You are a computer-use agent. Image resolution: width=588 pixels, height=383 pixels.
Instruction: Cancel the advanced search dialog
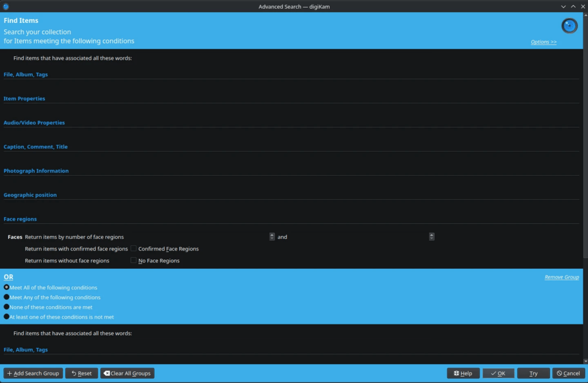coord(568,373)
